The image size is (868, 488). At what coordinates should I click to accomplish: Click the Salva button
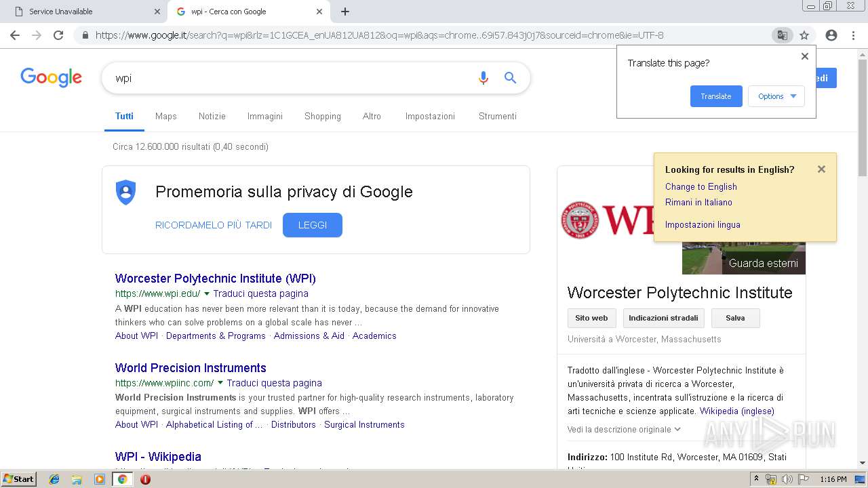(735, 318)
